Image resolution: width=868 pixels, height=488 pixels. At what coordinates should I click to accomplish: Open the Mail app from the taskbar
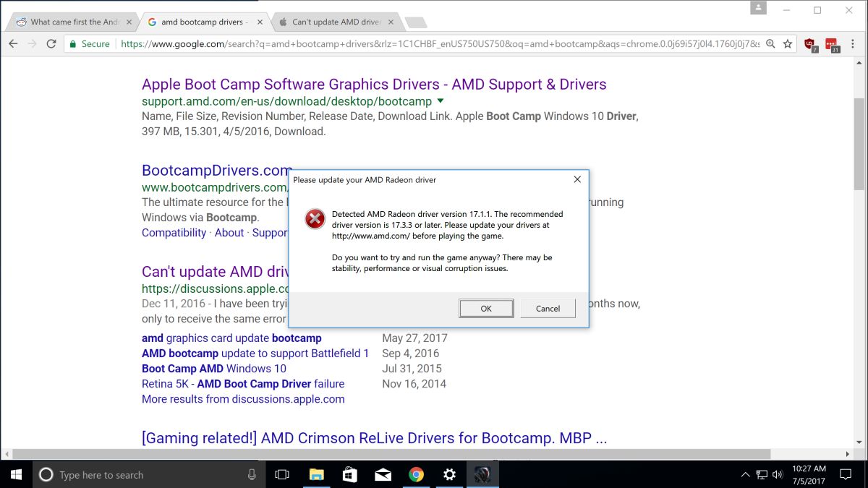(383, 475)
